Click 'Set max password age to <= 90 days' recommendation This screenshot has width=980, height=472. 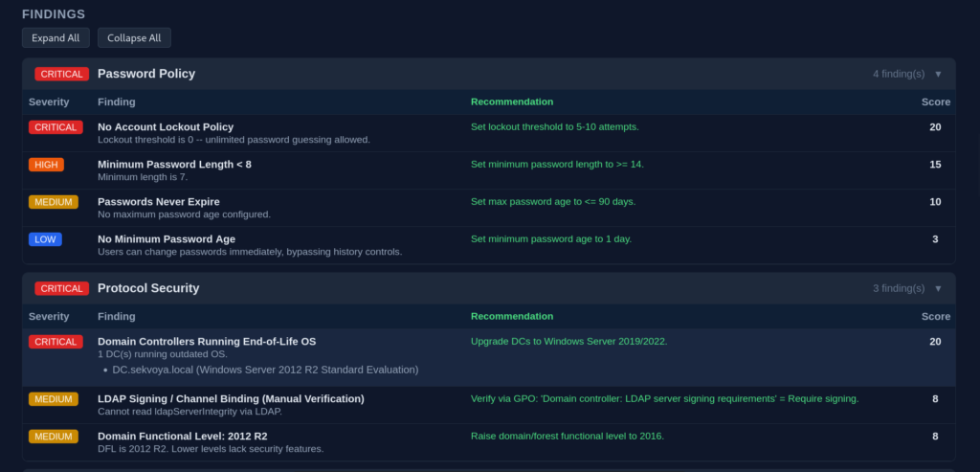tap(553, 202)
